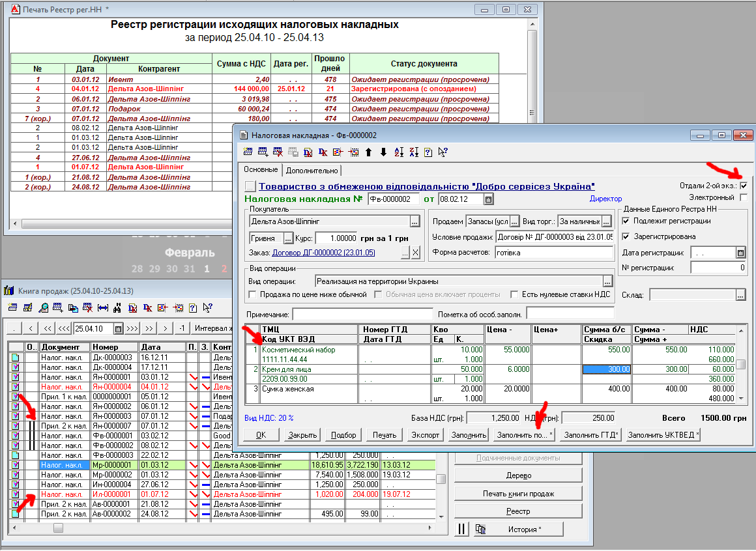
Task: Click the Закрыть button
Action: [302, 435]
